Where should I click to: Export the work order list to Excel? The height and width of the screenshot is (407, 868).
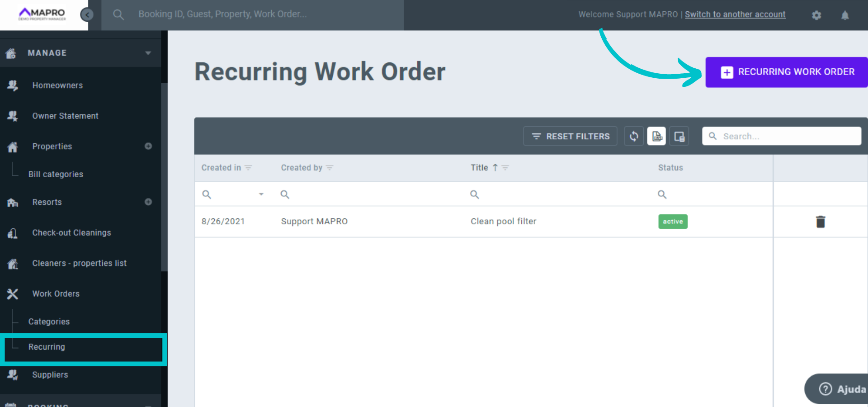pos(656,136)
